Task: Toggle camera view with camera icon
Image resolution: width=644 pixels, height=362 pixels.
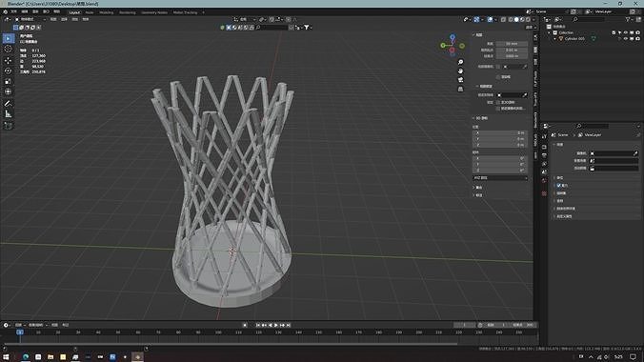Action: click(x=460, y=80)
